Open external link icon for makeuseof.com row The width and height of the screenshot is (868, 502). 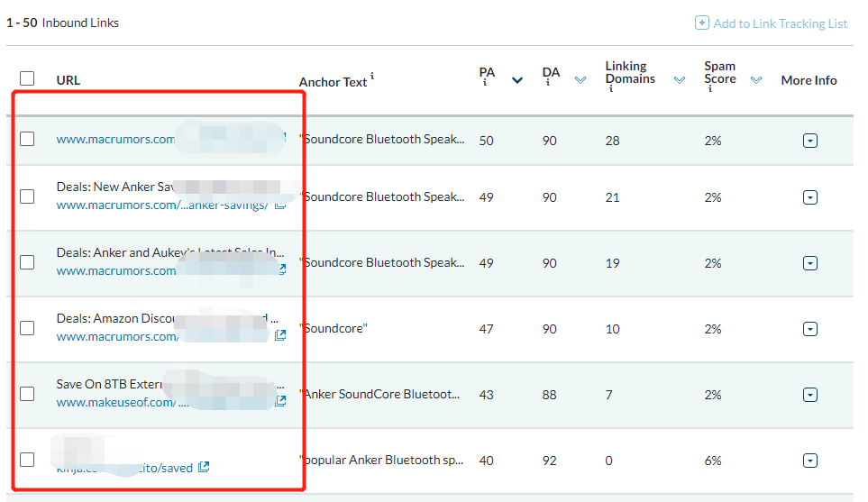coord(281,401)
